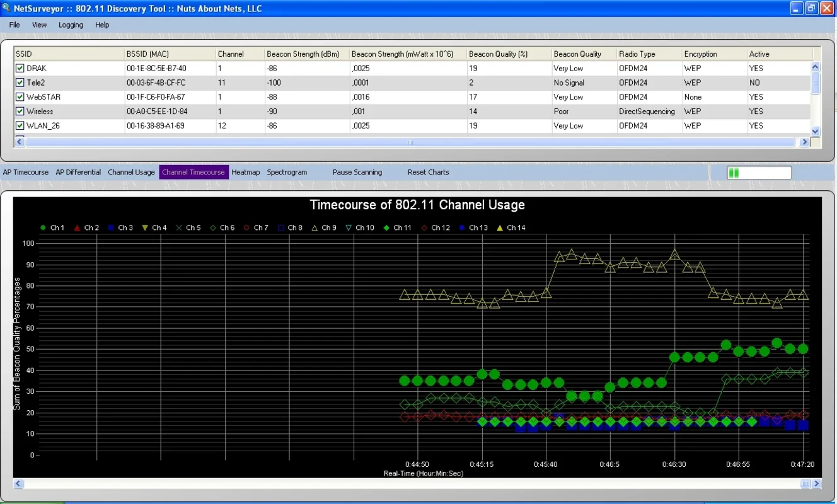Click the table horizontal scrollbar thumb
Screen dimensions: 837x504
pyautogui.click(x=411, y=142)
